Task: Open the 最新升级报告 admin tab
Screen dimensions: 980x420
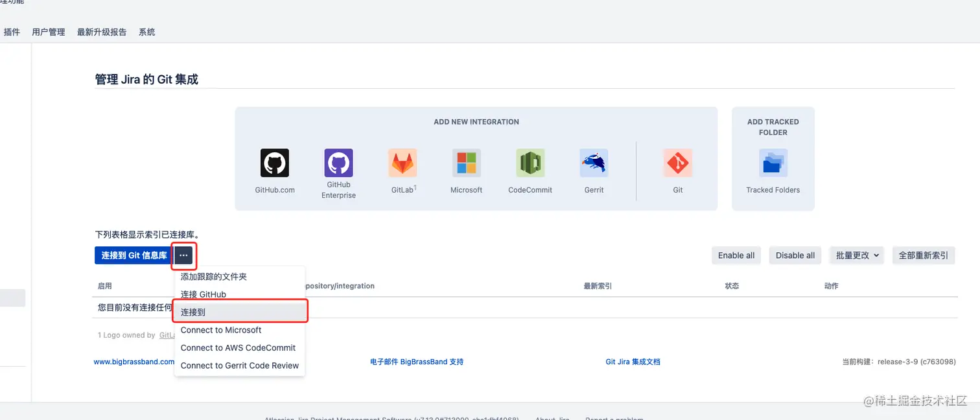Action: [102, 32]
